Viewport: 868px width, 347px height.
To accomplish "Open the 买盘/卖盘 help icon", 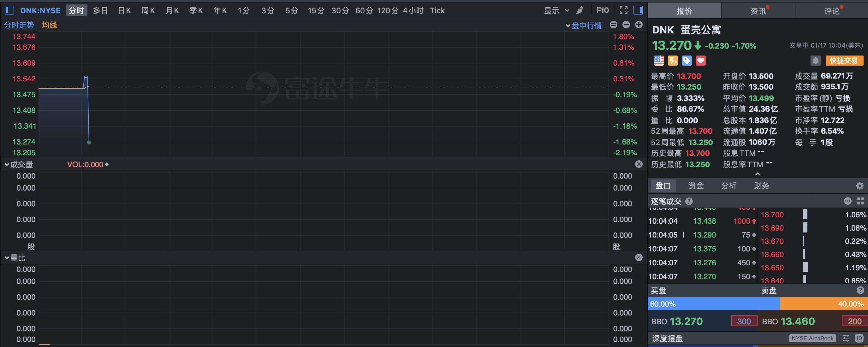I will click(x=860, y=291).
